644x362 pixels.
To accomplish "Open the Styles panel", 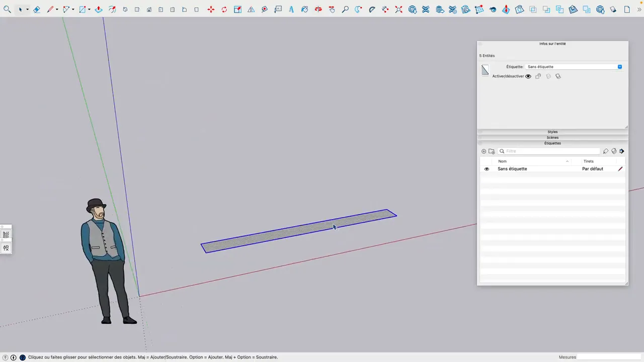I will (x=552, y=132).
